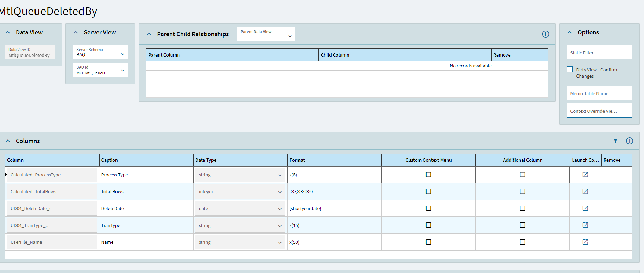644x273 pixels.
Task: Select the UserFile_Name column field
Action: coord(52,242)
